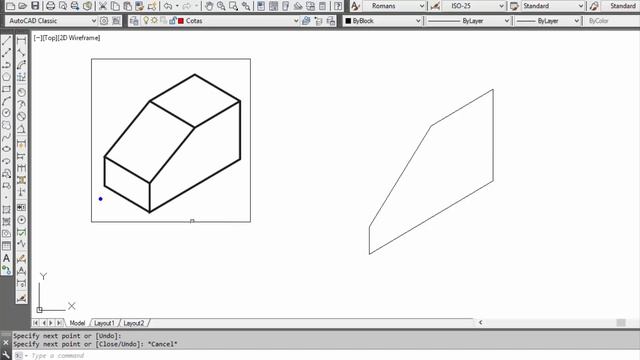The image size is (640, 360).
Task: Activate the Pan hand tool
Action: tap(209, 6)
